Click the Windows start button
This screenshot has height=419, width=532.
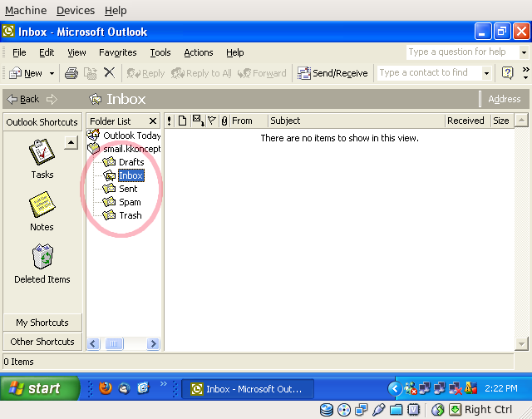[39, 388]
